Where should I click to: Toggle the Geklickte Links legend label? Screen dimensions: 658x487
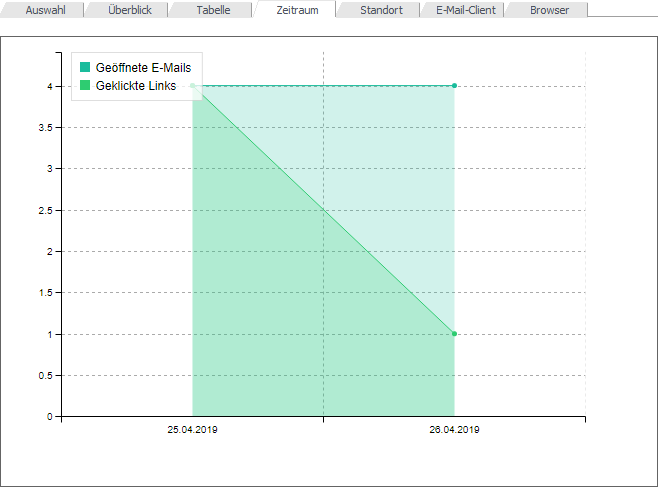136,86
